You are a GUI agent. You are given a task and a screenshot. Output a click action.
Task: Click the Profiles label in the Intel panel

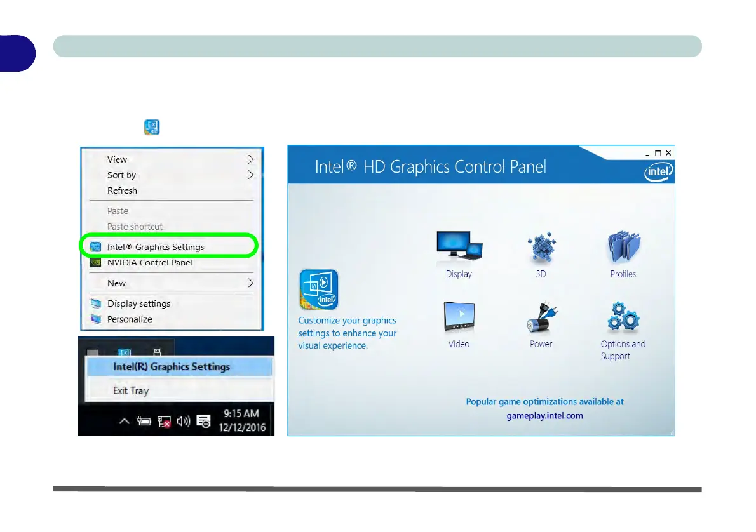pyautogui.click(x=623, y=274)
